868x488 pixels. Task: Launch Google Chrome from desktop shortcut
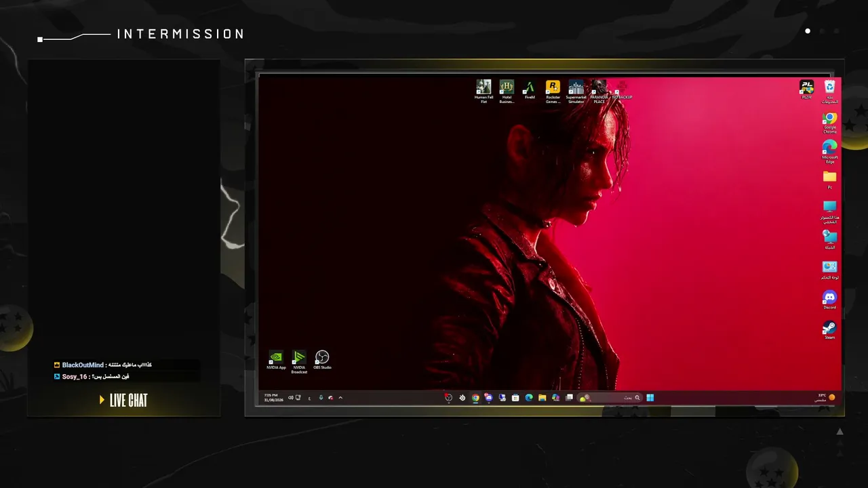point(830,123)
